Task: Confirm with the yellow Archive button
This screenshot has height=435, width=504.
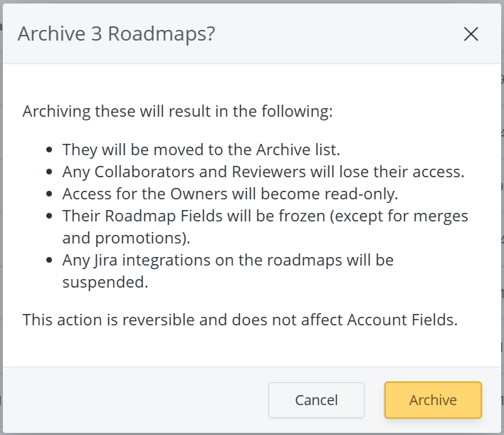Action: pos(433,400)
